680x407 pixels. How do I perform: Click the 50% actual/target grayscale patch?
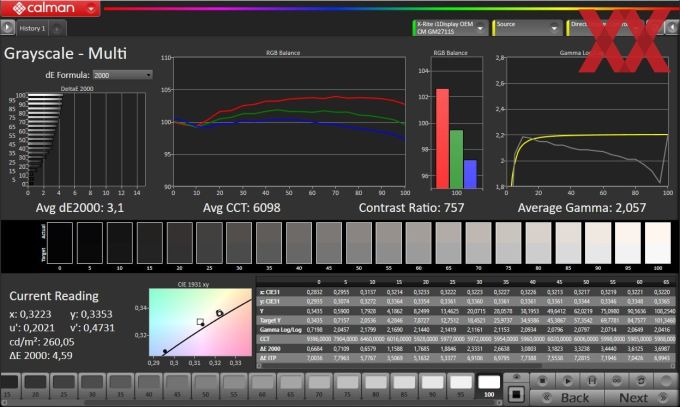click(359, 243)
